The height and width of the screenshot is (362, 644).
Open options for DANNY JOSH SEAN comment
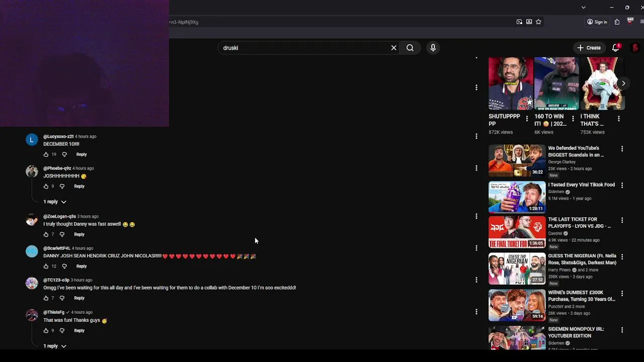click(476, 248)
